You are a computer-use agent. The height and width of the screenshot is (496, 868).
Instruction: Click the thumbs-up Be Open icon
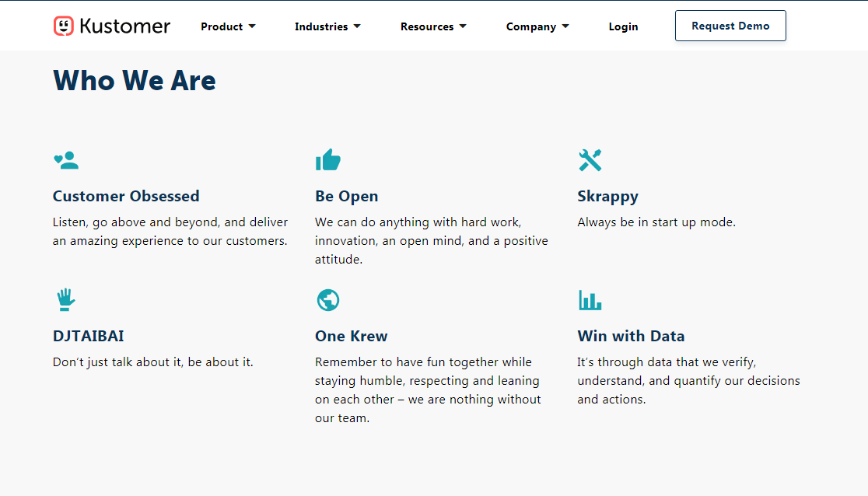coord(328,160)
